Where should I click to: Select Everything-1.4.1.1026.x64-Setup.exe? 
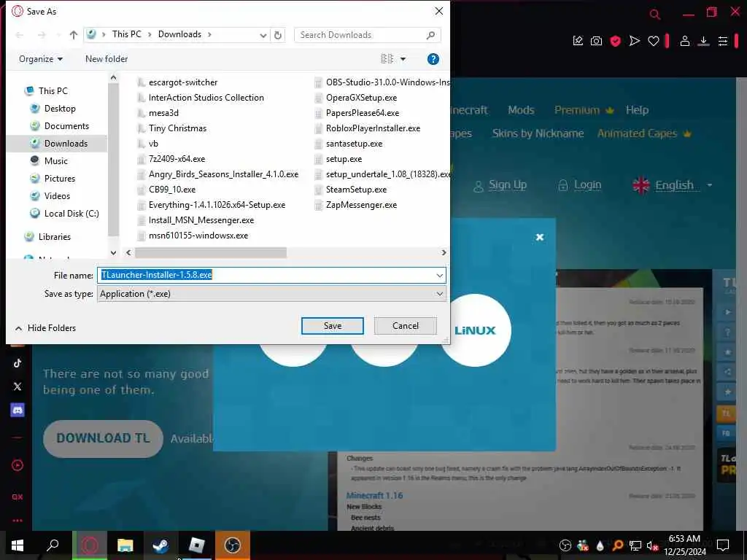[x=217, y=205]
